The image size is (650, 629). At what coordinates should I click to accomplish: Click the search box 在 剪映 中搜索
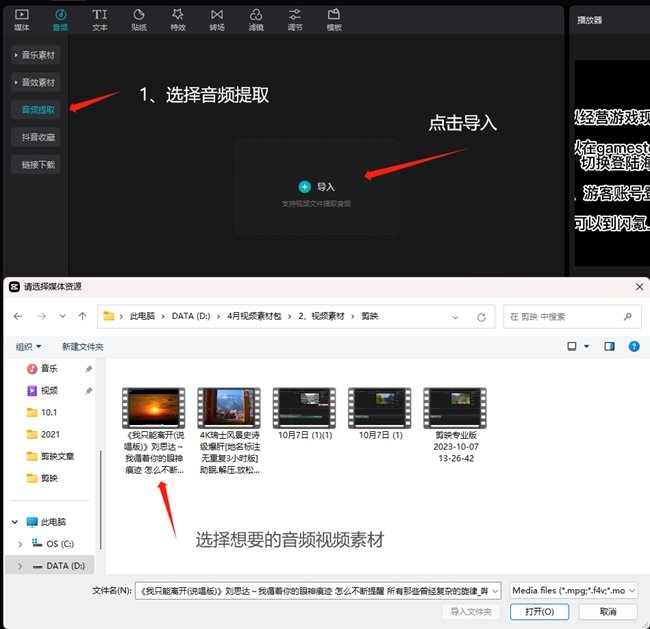570,316
